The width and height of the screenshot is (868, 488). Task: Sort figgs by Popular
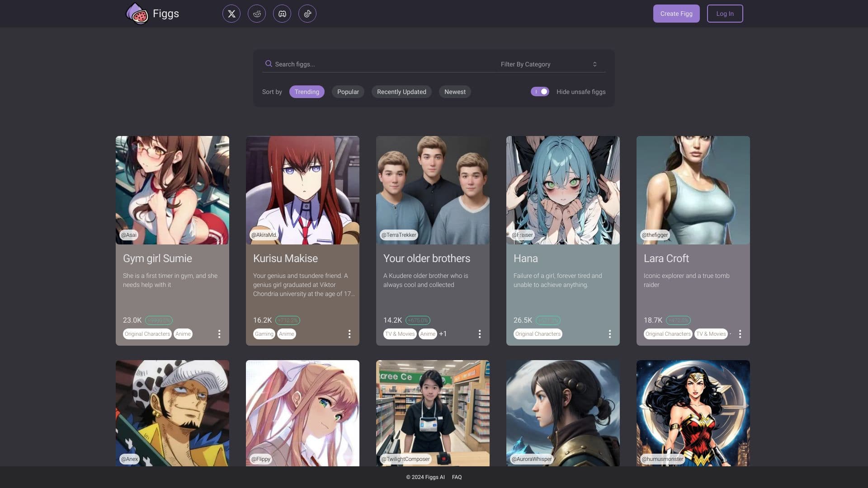coord(348,92)
